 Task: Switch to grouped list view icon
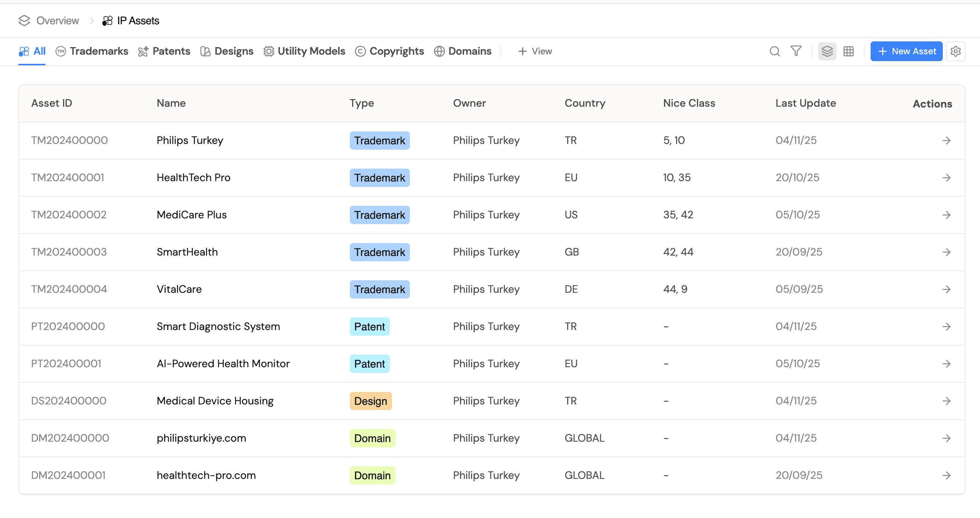tap(827, 51)
